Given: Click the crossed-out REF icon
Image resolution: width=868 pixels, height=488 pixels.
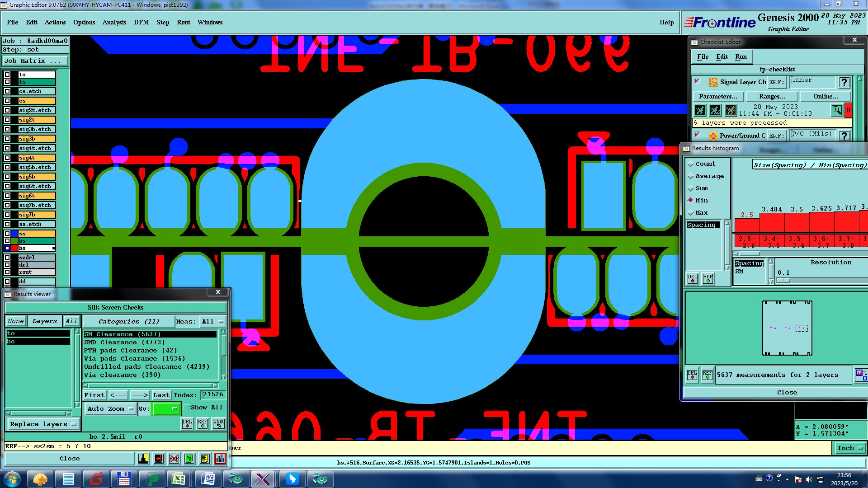Looking at the screenshot, I should pos(174,459).
